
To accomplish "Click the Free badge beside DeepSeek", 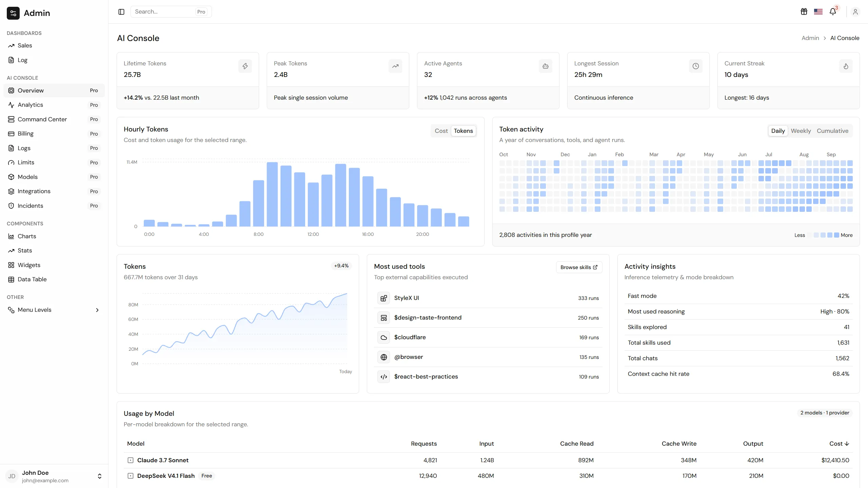I will [x=206, y=476].
